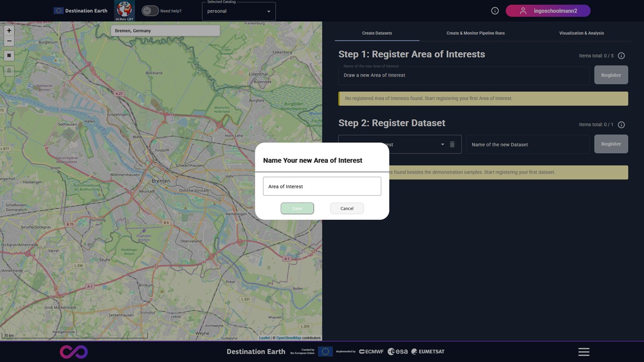This screenshot has height=362, width=644.
Task: Click the Bremen, Germany location search box
Action: [x=165, y=31]
